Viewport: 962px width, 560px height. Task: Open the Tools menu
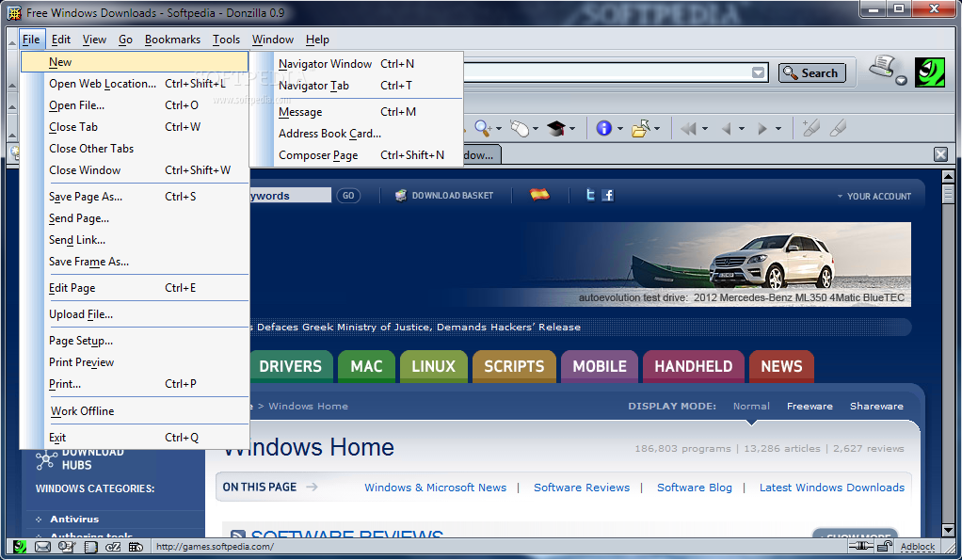coord(226,40)
